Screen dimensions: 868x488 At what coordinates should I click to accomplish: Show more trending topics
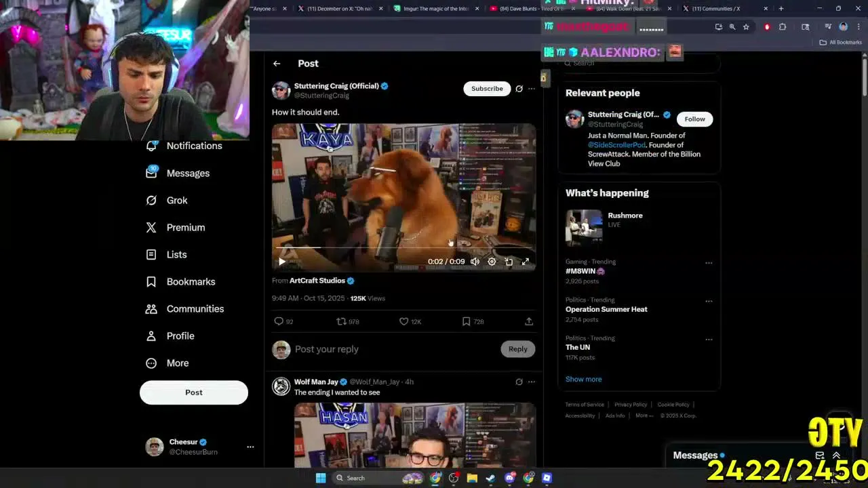tap(583, 380)
